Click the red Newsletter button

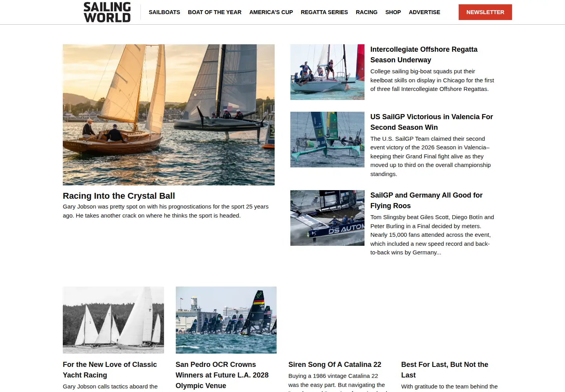(x=485, y=12)
